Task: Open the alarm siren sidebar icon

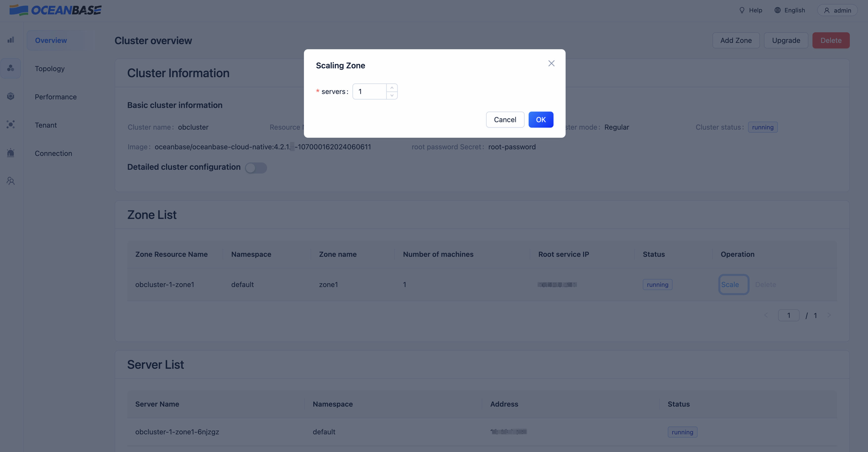Action: (11, 153)
